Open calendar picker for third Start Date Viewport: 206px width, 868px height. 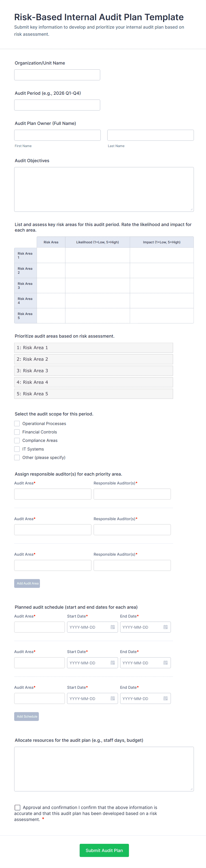113,699
